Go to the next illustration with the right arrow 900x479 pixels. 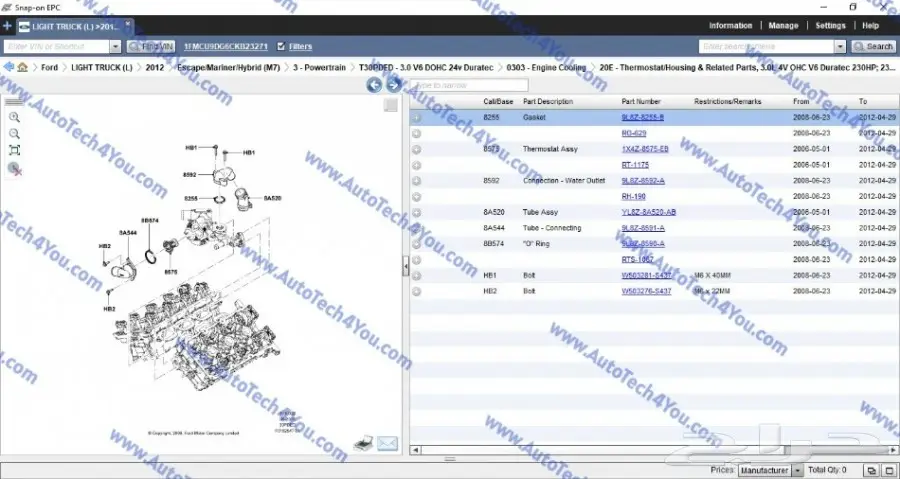point(394,85)
